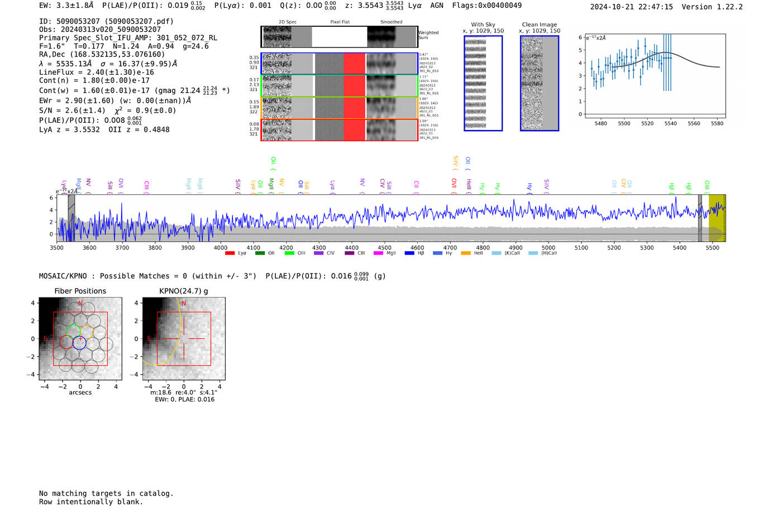Click the blue fiber circle in Fiber Positions
The width and height of the screenshot is (782, 532).
tap(79, 343)
